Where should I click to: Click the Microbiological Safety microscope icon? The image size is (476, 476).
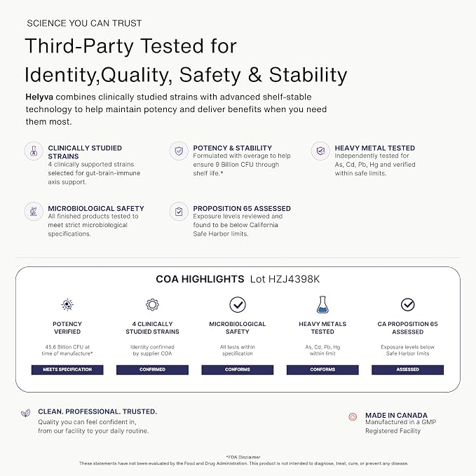click(34, 211)
